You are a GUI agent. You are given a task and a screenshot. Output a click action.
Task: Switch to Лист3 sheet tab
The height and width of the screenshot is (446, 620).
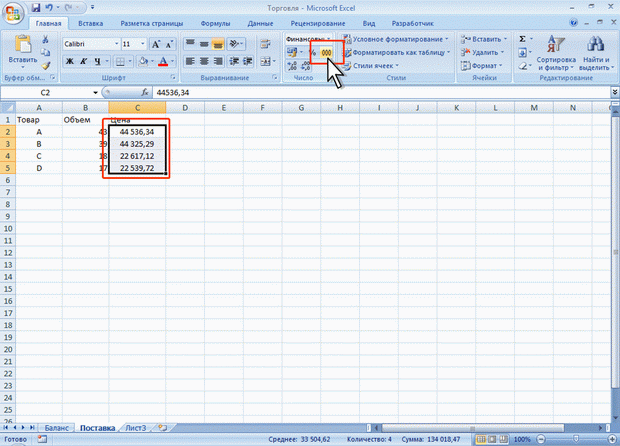[x=136, y=428]
